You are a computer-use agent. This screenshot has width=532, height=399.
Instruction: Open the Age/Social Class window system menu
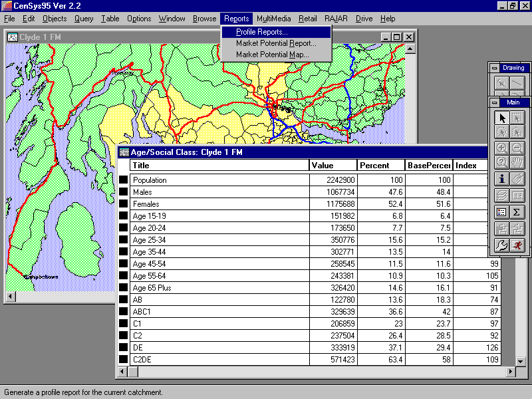(x=124, y=152)
